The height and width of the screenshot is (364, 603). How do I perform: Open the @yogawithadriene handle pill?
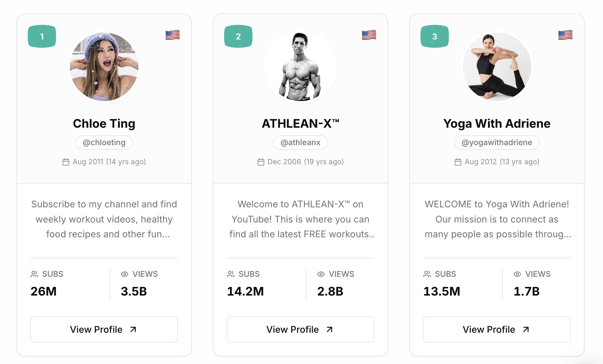[497, 143]
